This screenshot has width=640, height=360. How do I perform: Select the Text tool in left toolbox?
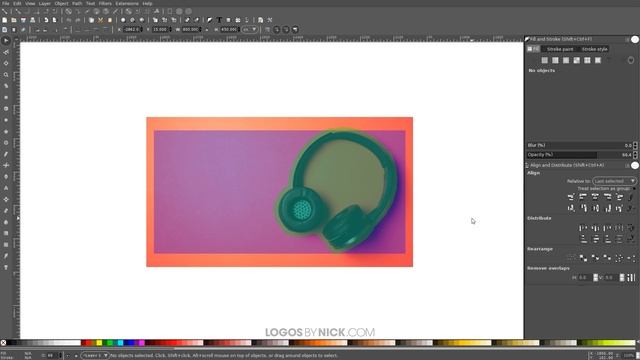6,188
